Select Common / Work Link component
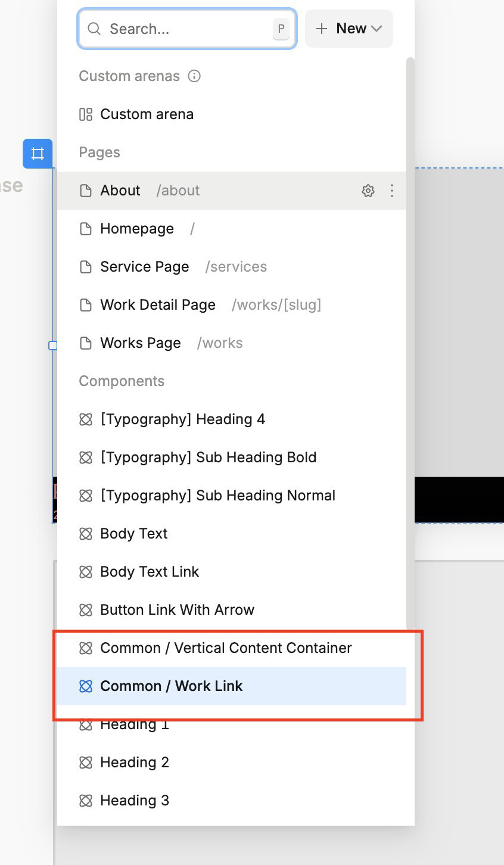The width and height of the screenshot is (504, 865). pos(172,686)
